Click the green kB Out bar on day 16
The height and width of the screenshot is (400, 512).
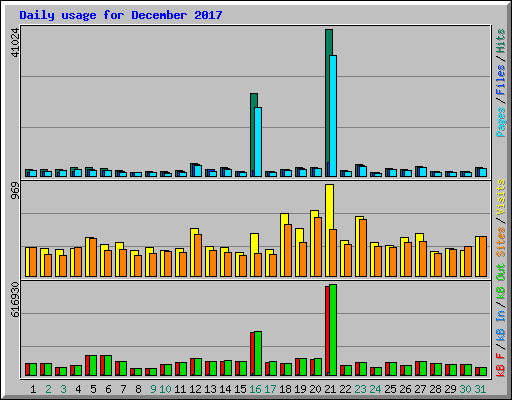pos(258,354)
